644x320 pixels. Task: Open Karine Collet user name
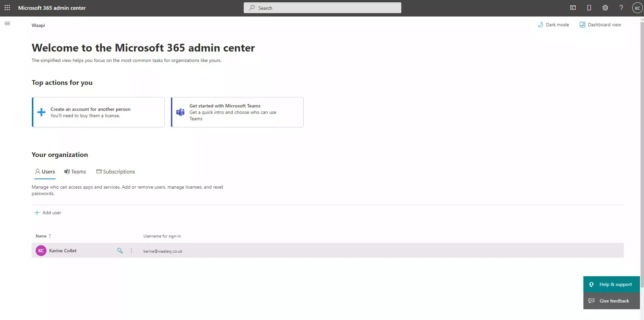pyautogui.click(x=63, y=251)
